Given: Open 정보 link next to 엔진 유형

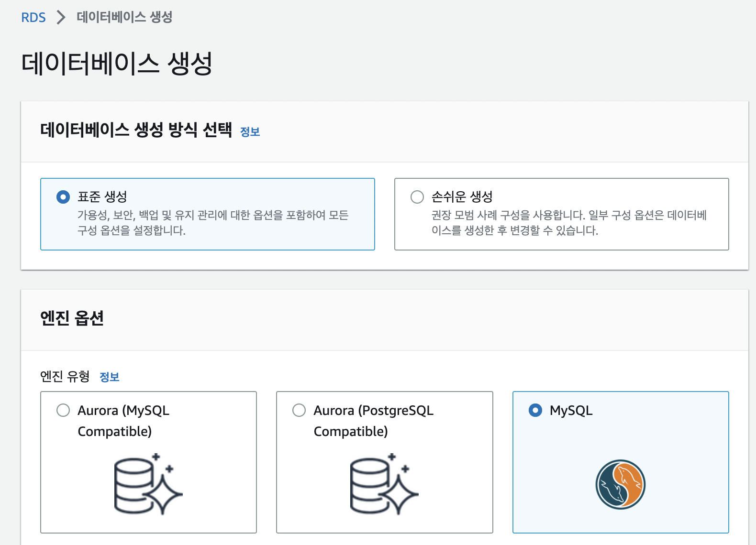Looking at the screenshot, I should [109, 377].
